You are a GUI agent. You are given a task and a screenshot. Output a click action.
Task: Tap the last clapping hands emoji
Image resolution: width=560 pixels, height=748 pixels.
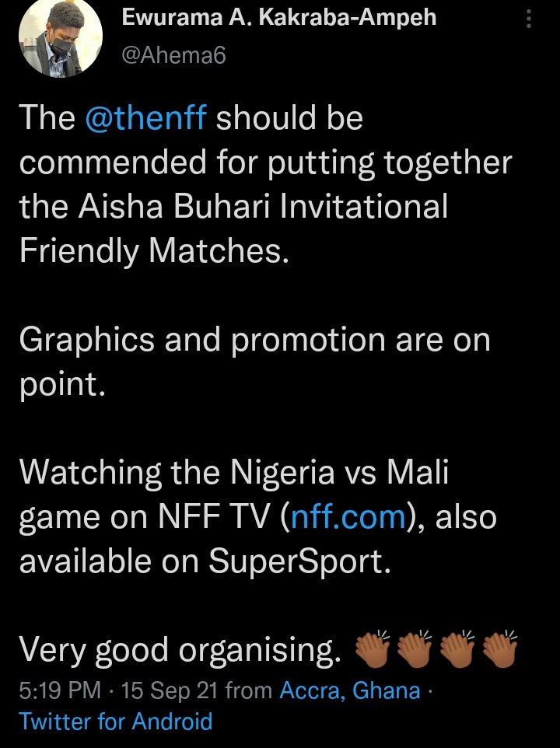500,650
